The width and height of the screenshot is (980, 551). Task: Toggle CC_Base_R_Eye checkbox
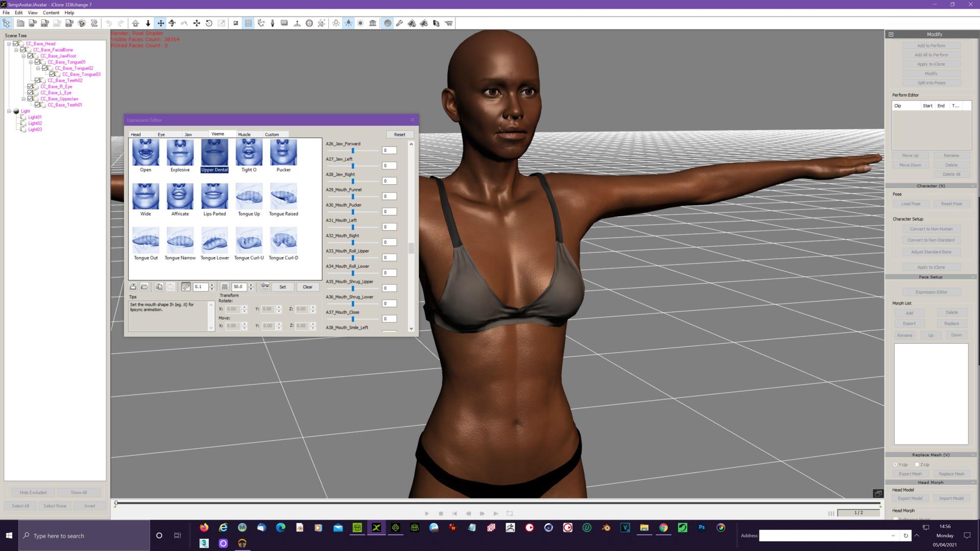pyautogui.click(x=30, y=86)
